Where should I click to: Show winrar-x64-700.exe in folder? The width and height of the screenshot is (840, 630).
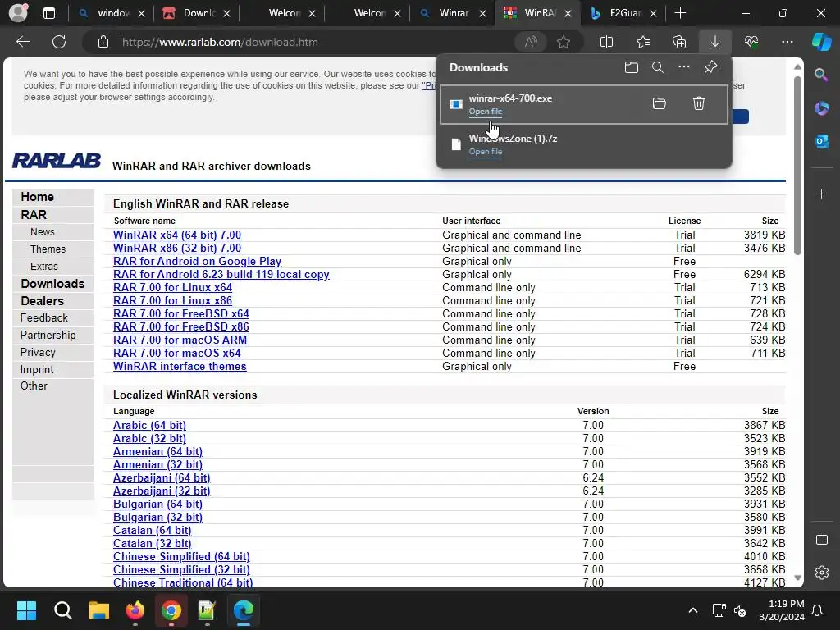tap(660, 103)
